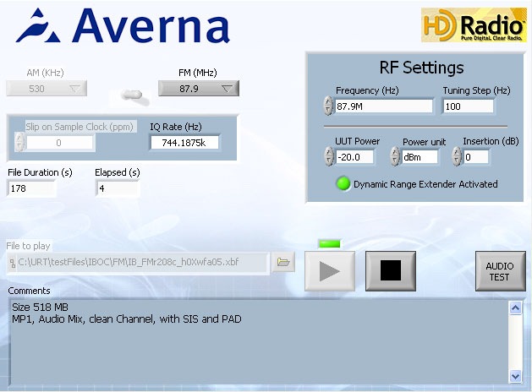
Task: Click the Frequency (Hz) field showing 87.9M
Action: [384, 106]
